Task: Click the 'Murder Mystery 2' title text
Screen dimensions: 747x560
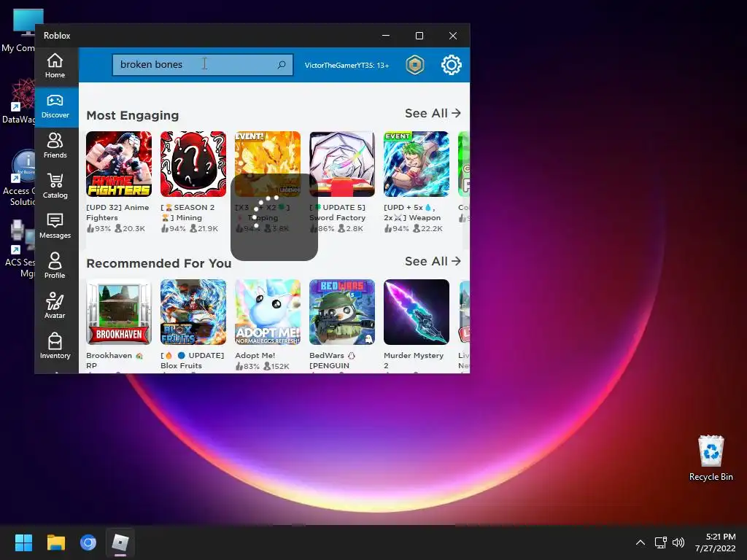Action: 414,360
